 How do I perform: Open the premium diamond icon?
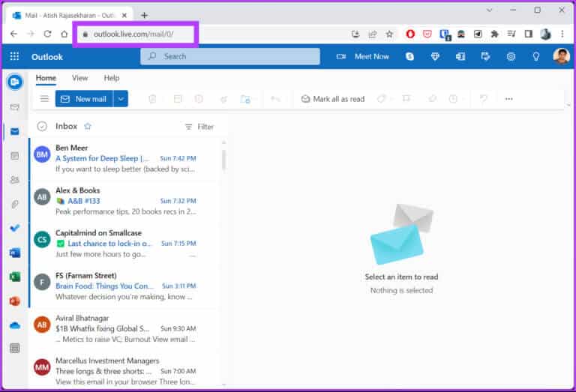[435, 56]
